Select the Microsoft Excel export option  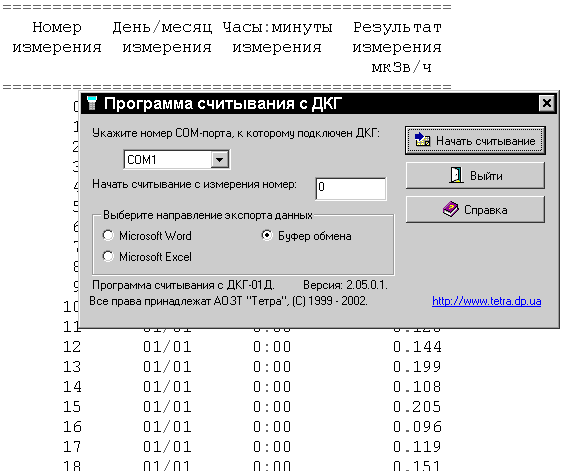click(x=147, y=257)
